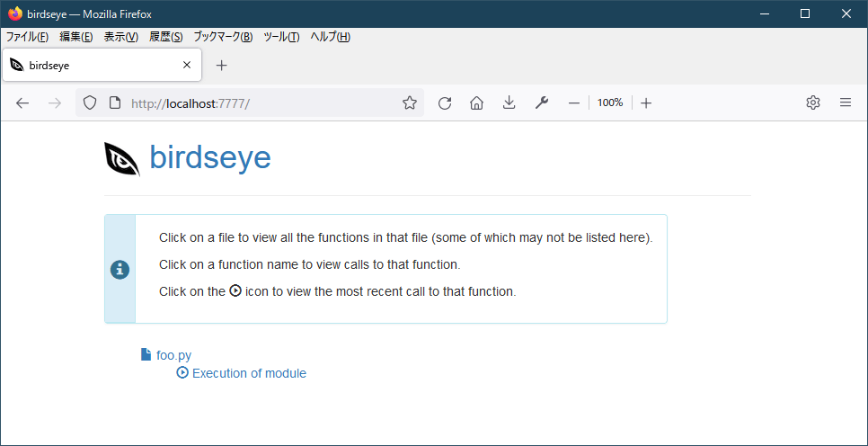Open the ブックマーク(B) menu
868x446 pixels.
(x=223, y=37)
